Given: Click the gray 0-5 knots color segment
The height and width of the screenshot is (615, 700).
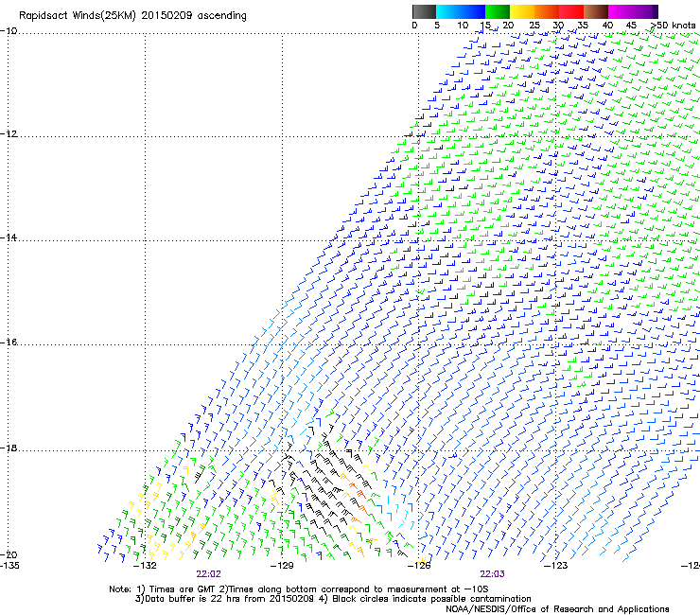Looking at the screenshot, I should [424, 11].
